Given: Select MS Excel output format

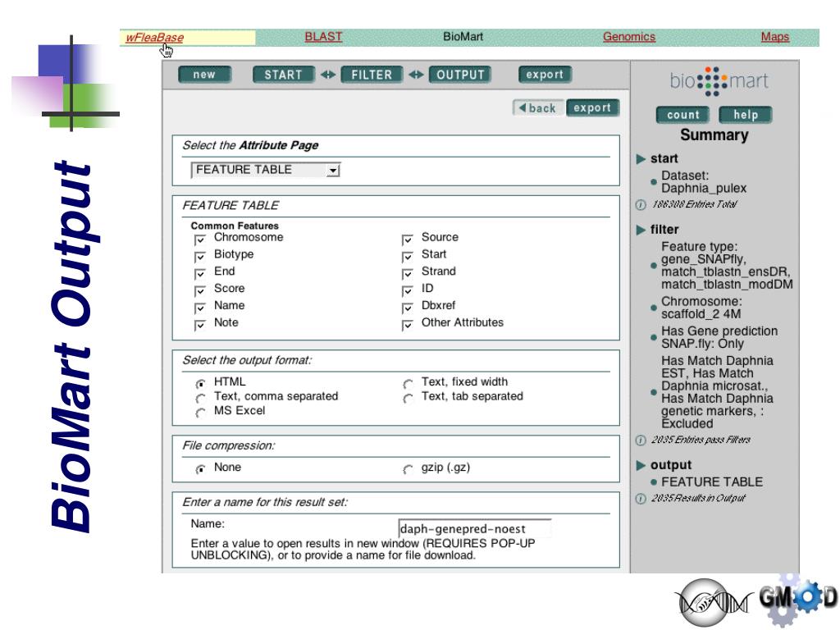Looking at the screenshot, I should pyautogui.click(x=200, y=413).
